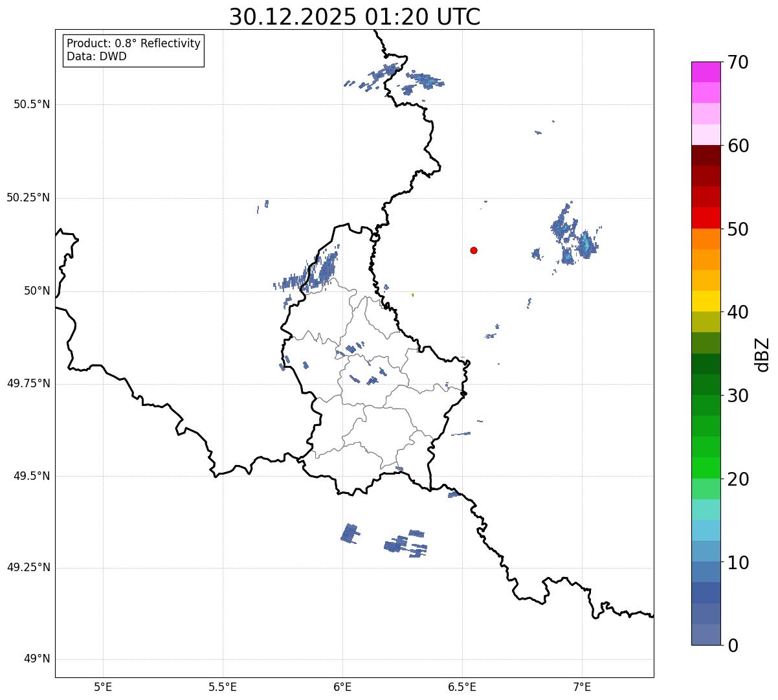Click the latitude label "50°N"
This screenshot has height=700, width=778.
37,291
